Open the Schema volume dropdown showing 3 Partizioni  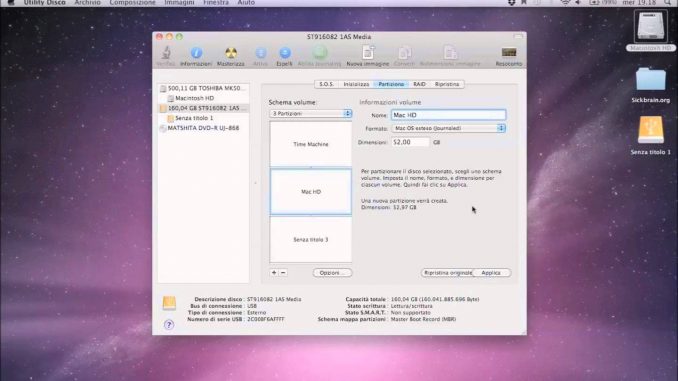(x=310, y=113)
